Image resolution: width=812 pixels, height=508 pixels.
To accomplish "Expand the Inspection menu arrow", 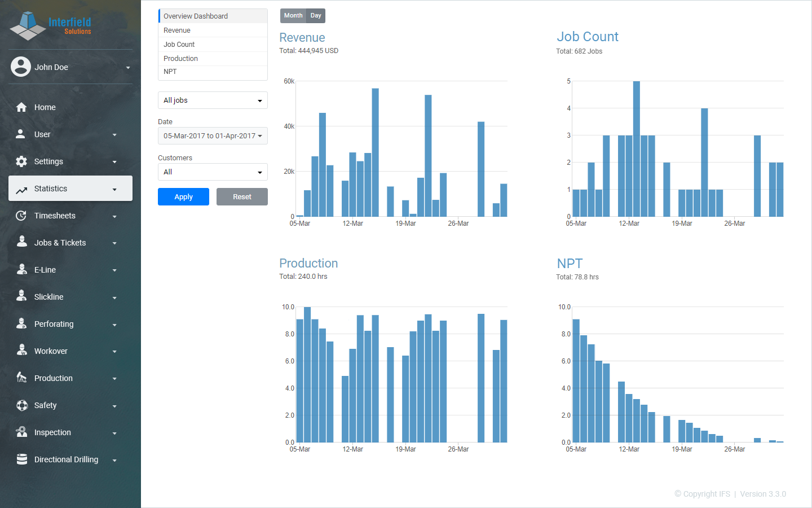I will (x=114, y=433).
